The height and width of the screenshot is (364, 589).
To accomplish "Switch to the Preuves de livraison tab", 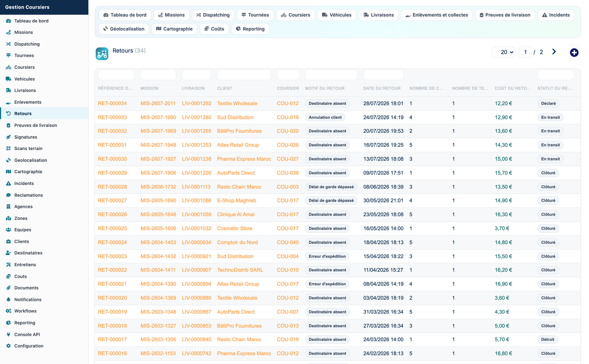I will pyautogui.click(x=505, y=15).
